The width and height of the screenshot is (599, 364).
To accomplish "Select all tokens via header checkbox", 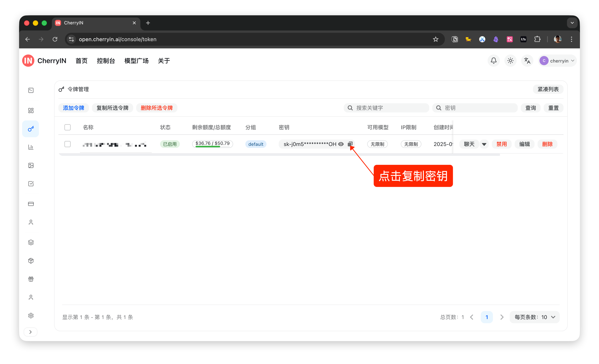I will pyautogui.click(x=68, y=127).
